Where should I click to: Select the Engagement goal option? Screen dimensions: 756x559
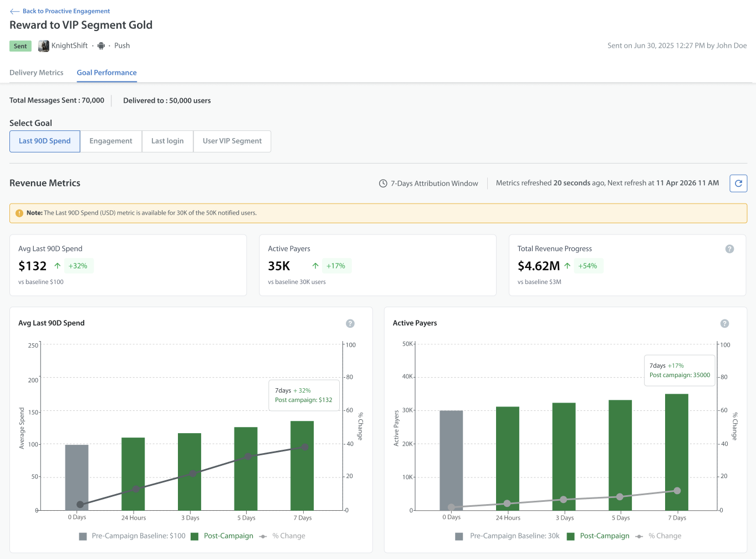pos(111,141)
